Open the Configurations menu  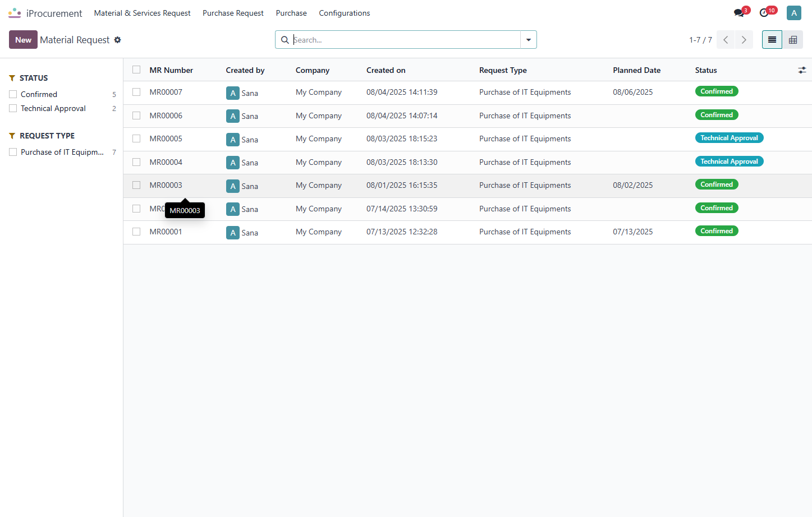coord(345,13)
